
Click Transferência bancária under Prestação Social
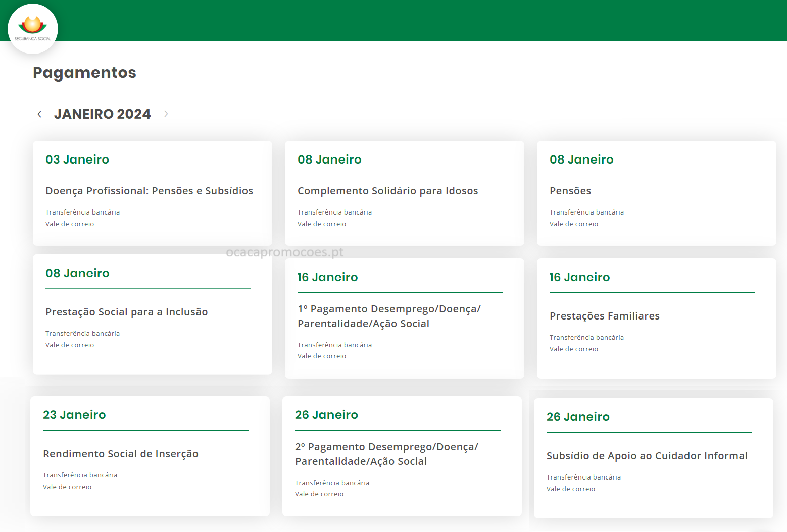[82, 334]
